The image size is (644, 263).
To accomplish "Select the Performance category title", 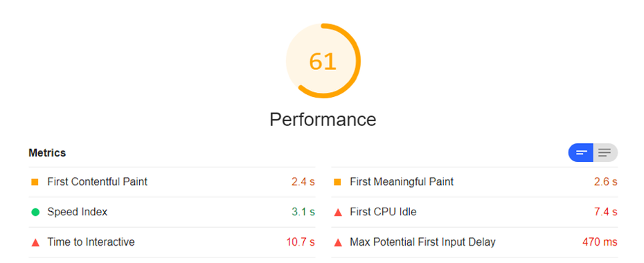I will tap(323, 120).
